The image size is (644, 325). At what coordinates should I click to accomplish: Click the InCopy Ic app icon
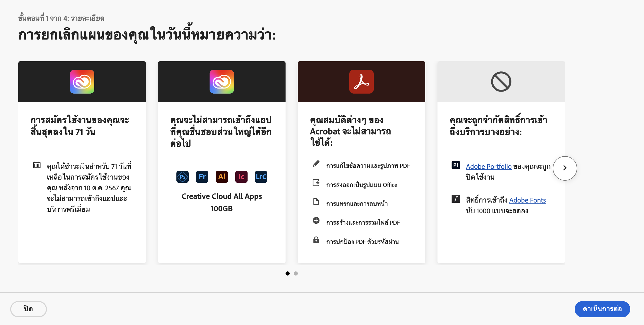[x=241, y=177]
